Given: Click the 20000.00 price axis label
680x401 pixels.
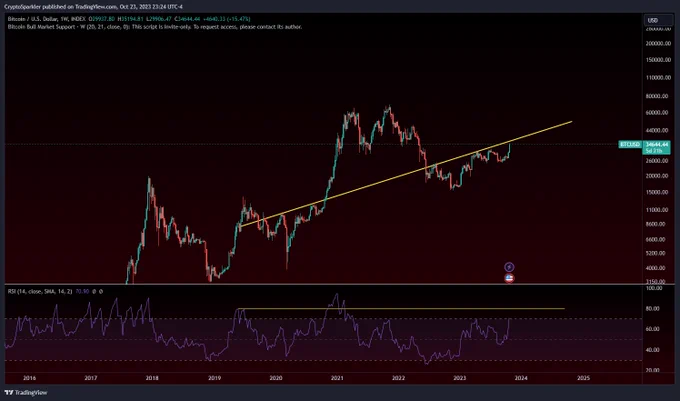Looking at the screenshot, I should pos(658,176).
